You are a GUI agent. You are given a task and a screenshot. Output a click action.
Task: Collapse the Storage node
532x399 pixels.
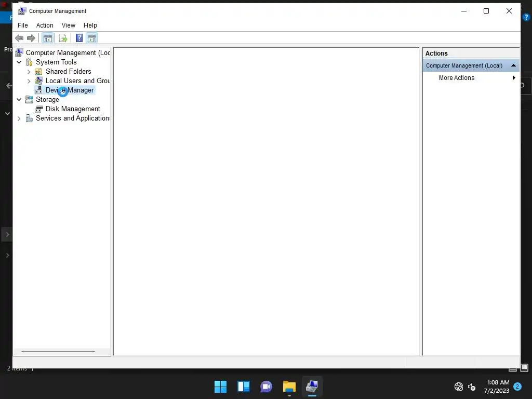pos(19,99)
